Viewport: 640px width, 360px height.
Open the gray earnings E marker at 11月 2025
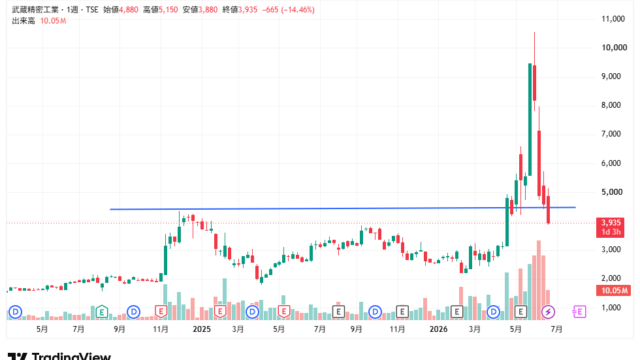tap(402, 312)
